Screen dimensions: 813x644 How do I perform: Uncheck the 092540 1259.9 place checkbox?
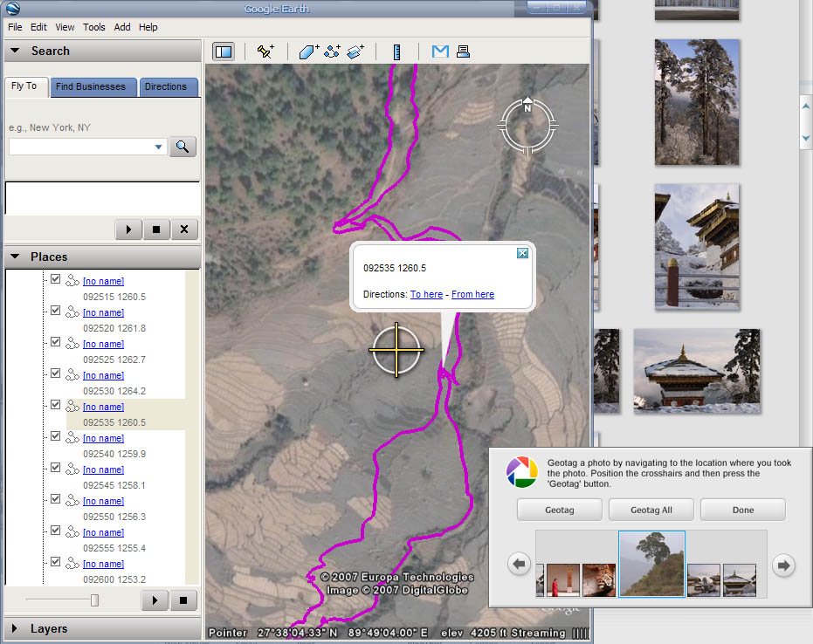pos(56,436)
